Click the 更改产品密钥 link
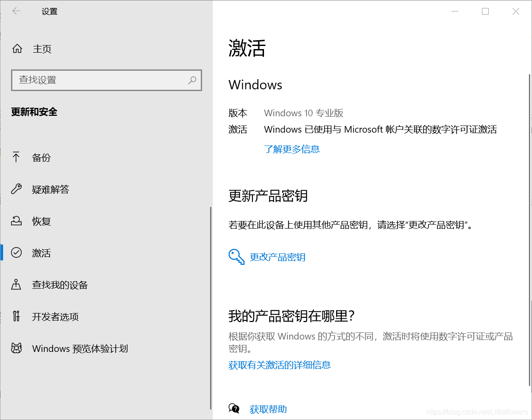532x420 pixels. 277,257
